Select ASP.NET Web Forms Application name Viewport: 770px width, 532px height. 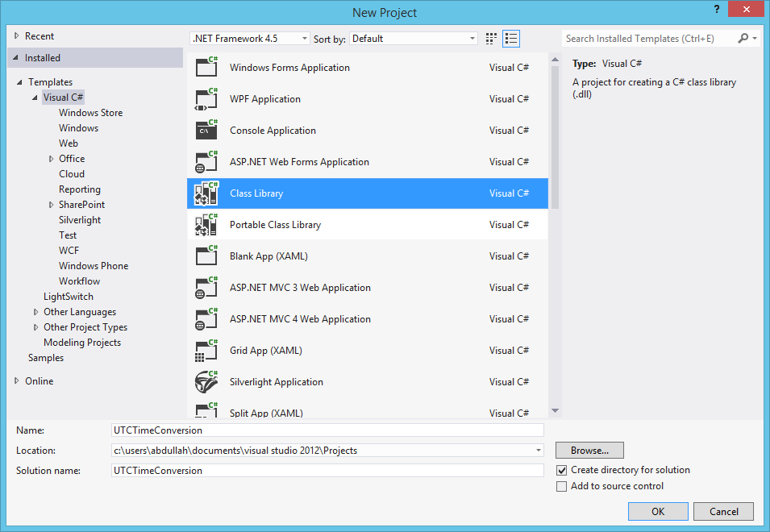pyautogui.click(x=299, y=161)
